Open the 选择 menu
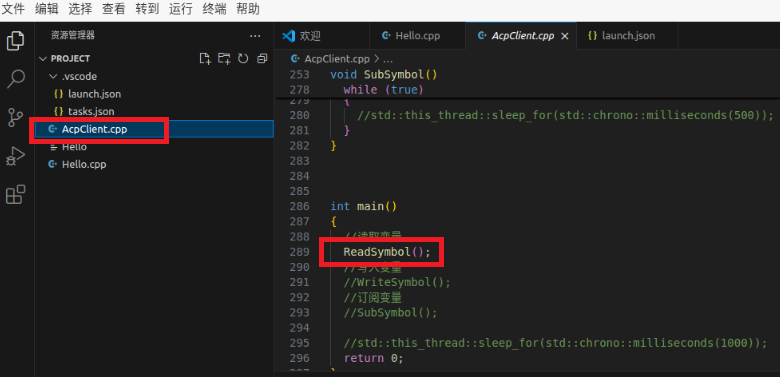The height and width of the screenshot is (377, 780). (x=80, y=9)
